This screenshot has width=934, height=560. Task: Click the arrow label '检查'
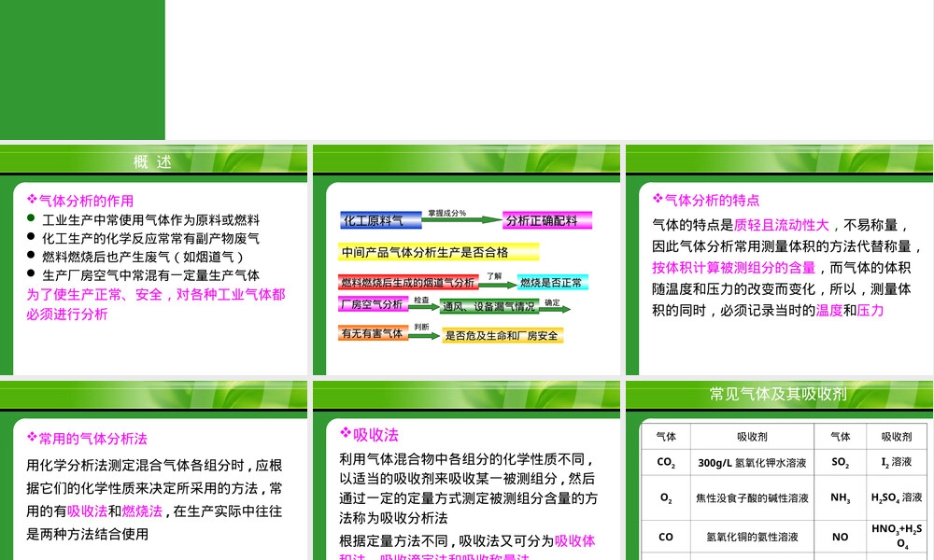coord(422,300)
